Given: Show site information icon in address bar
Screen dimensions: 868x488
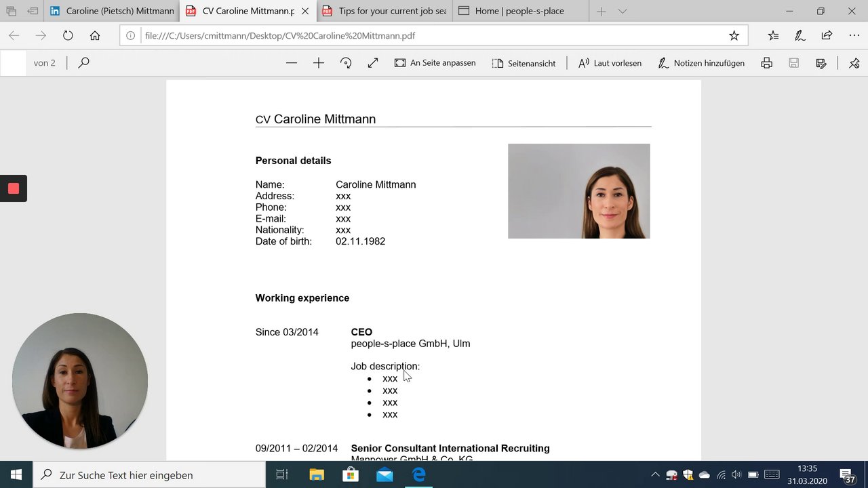Looking at the screenshot, I should coord(131,35).
